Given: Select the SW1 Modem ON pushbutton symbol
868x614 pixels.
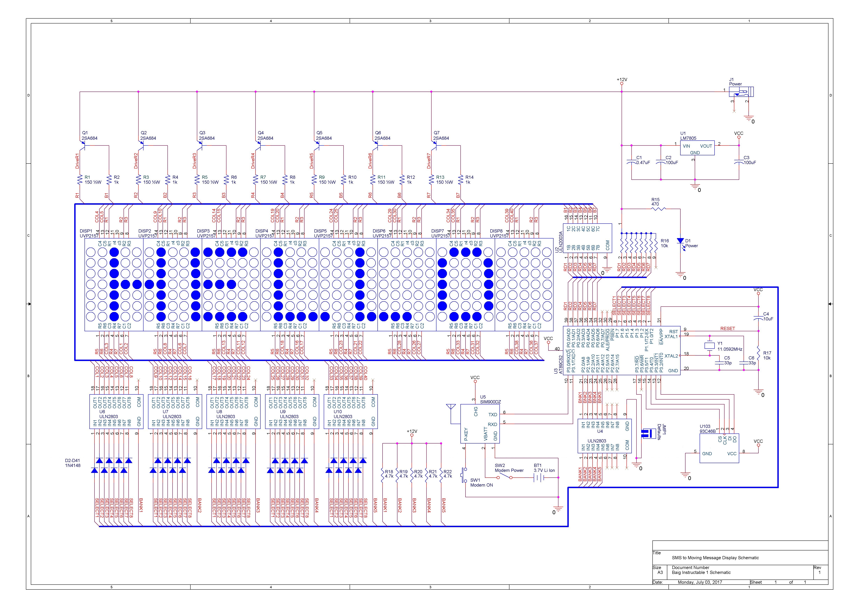Looking at the screenshot, I should coord(464,476).
